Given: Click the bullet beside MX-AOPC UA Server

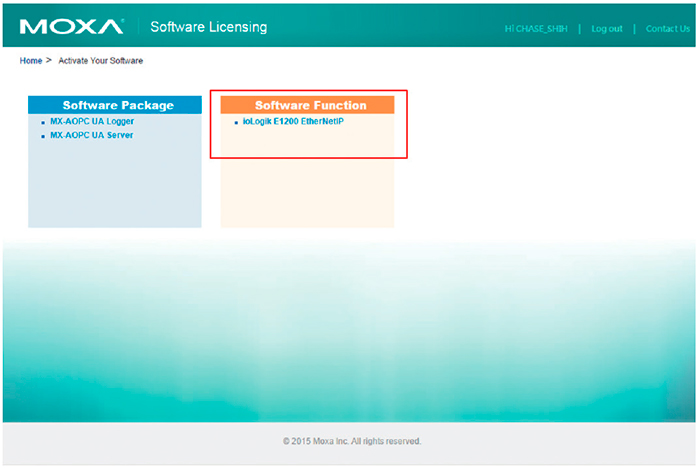Looking at the screenshot, I should click(43, 135).
